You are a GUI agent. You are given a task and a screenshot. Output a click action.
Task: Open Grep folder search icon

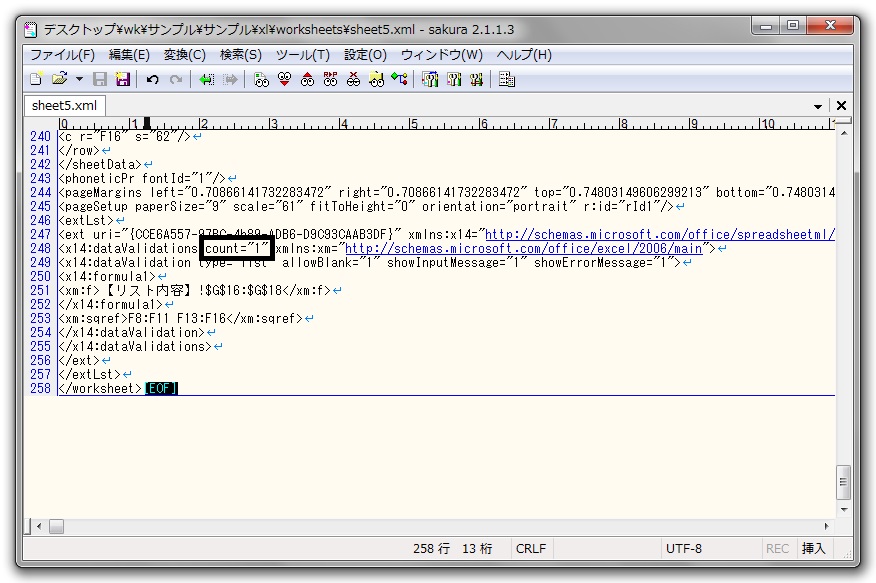click(x=377, y=79)
